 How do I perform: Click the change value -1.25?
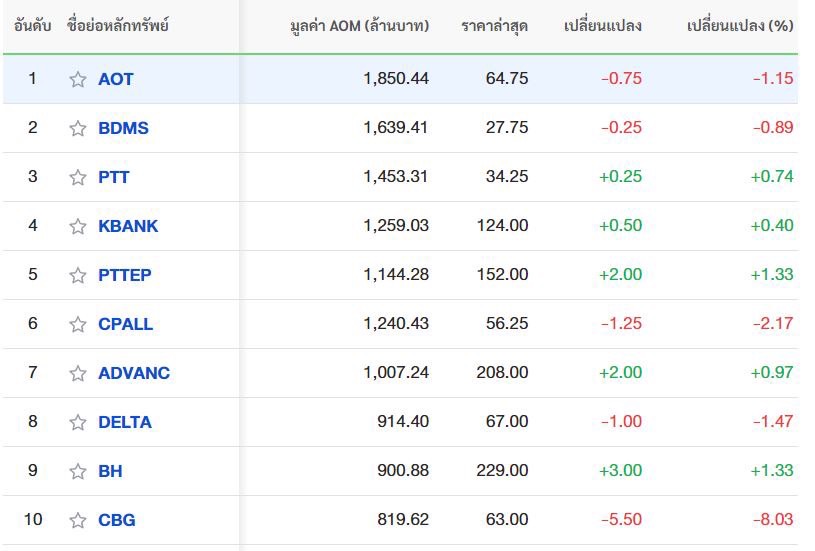point(622,323)
